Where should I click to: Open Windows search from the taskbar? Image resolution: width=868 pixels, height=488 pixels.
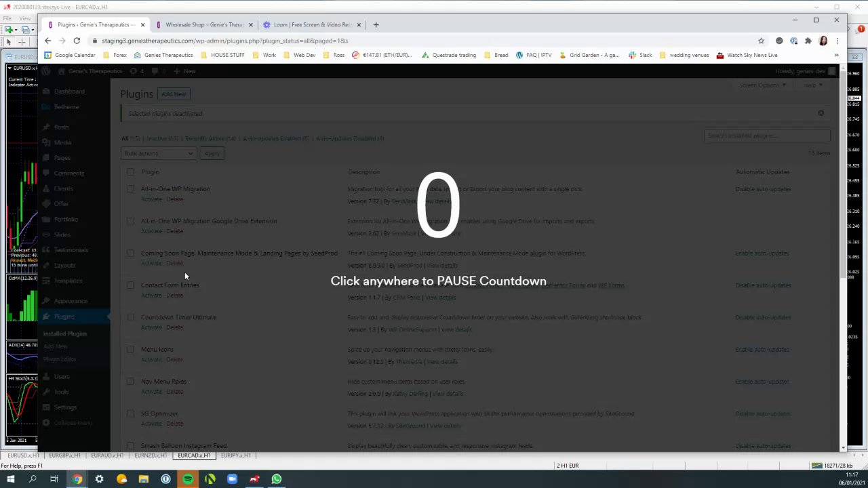tap(32, 479)
